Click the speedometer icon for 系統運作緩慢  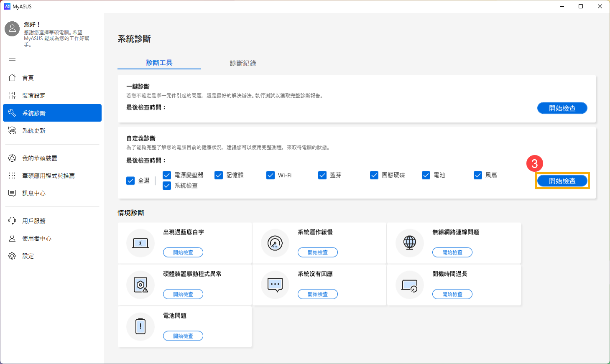(x=275, y=243)
